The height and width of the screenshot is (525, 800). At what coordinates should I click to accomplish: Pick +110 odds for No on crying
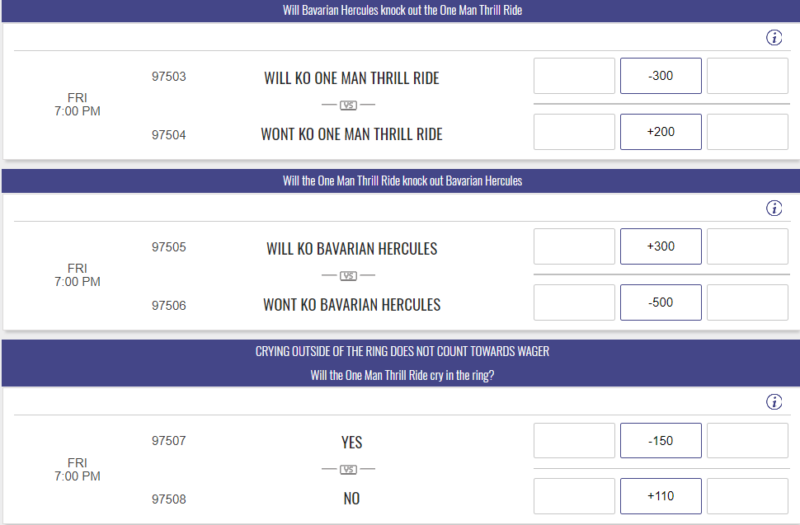(x=661, y=496)
